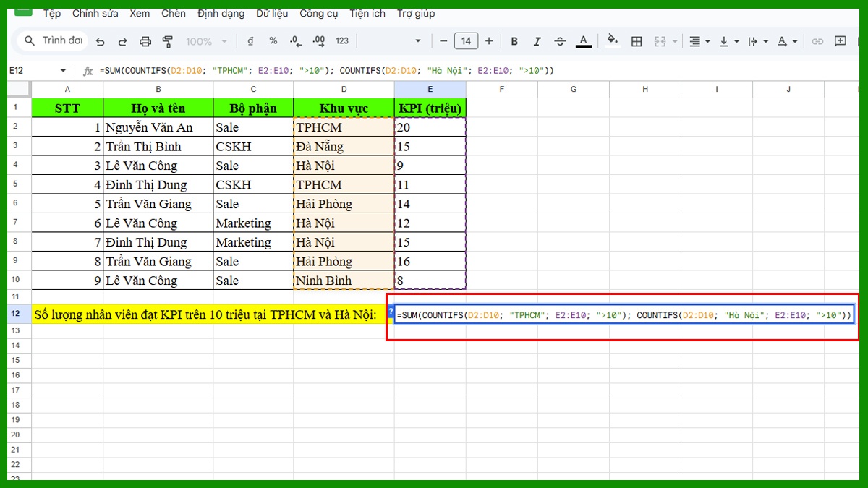
Task: Open the fill color tool
Action: point(610,41)
